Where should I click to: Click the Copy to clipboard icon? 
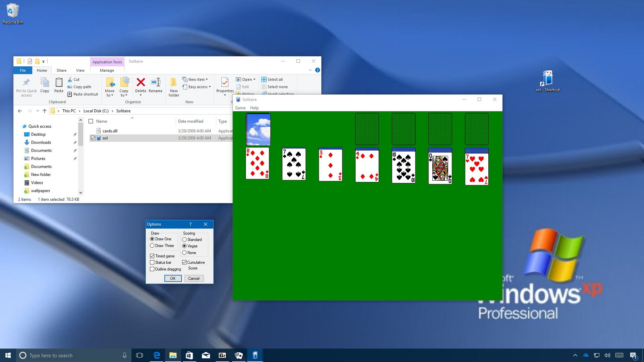(44, 85)
